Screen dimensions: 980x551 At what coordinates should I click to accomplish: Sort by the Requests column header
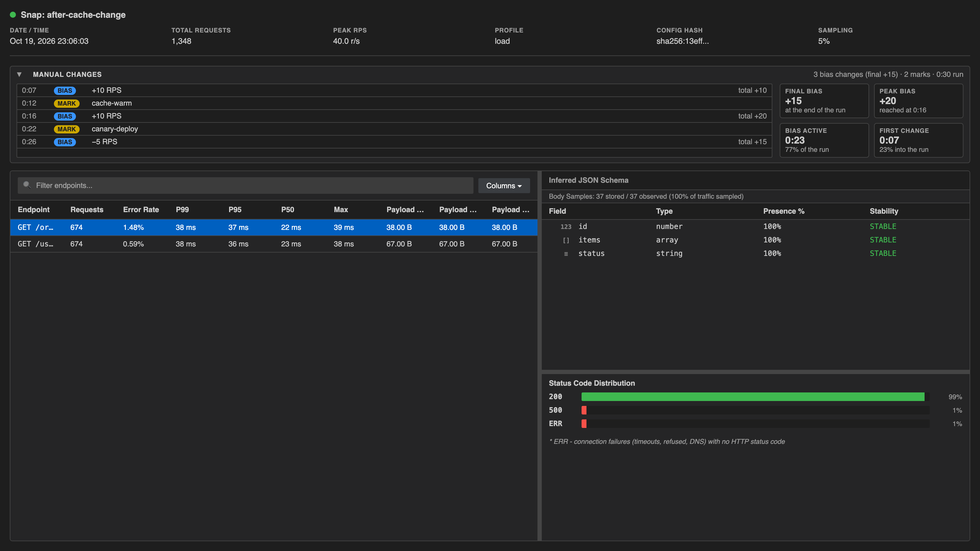coord(87,209)
